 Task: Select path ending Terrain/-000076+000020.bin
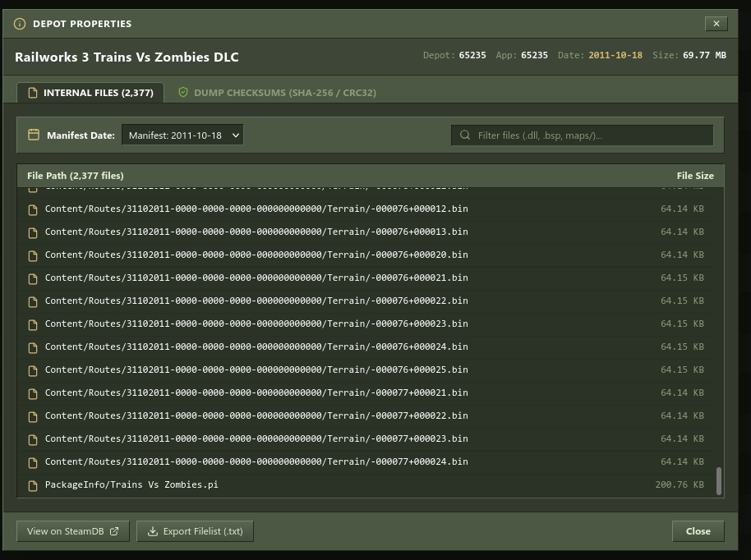point(256,255)
